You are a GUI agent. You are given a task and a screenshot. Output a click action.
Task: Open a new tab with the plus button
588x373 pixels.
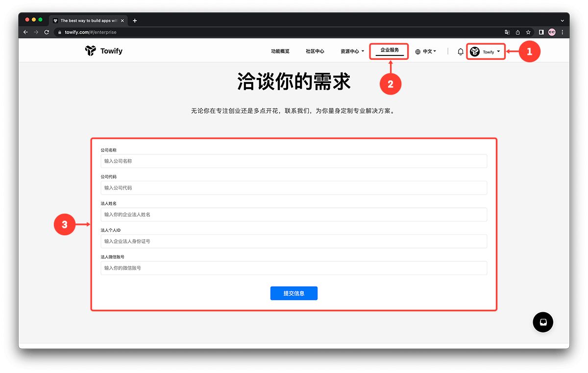tap(135, 21)
